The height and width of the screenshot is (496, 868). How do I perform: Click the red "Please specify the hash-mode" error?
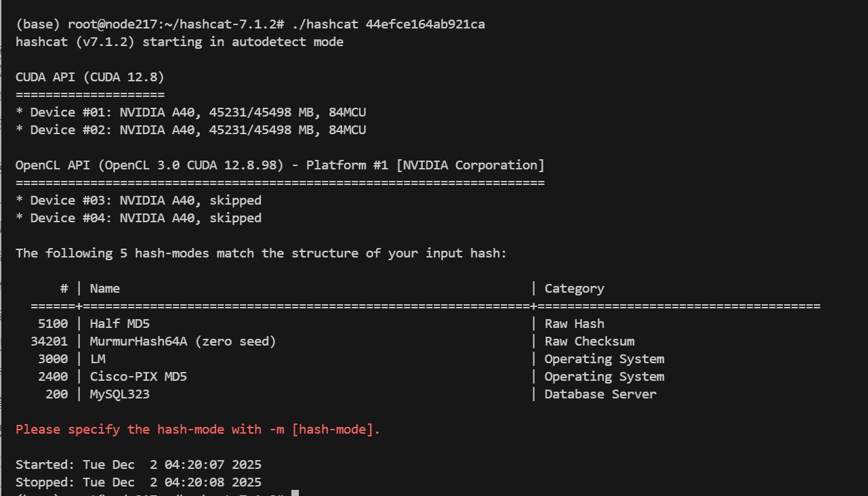tap(197, 430)
